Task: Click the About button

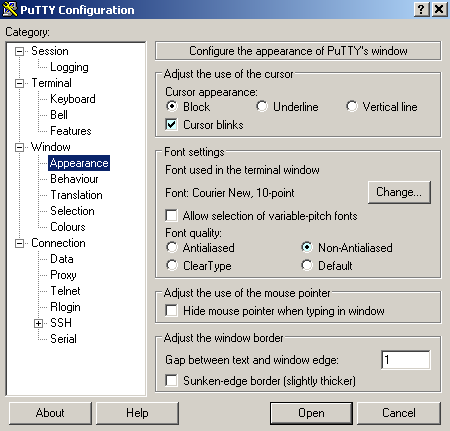Action: point(50,413)
